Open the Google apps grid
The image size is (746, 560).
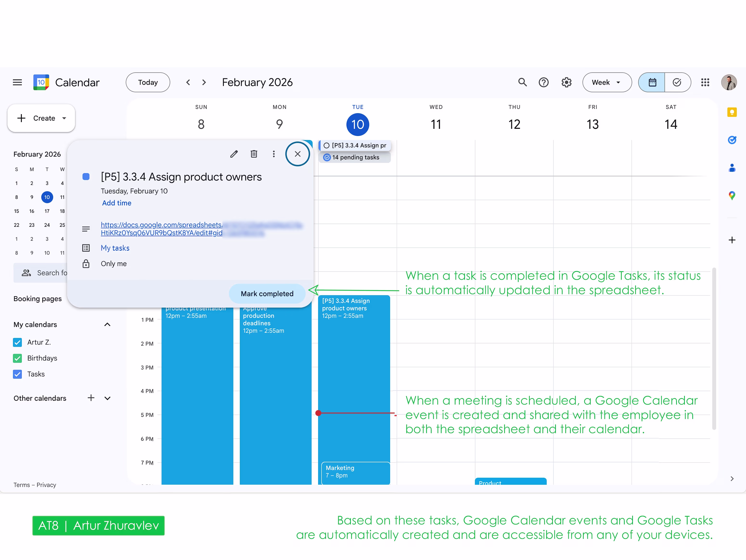pyautogui.click(x=705, y=82)
